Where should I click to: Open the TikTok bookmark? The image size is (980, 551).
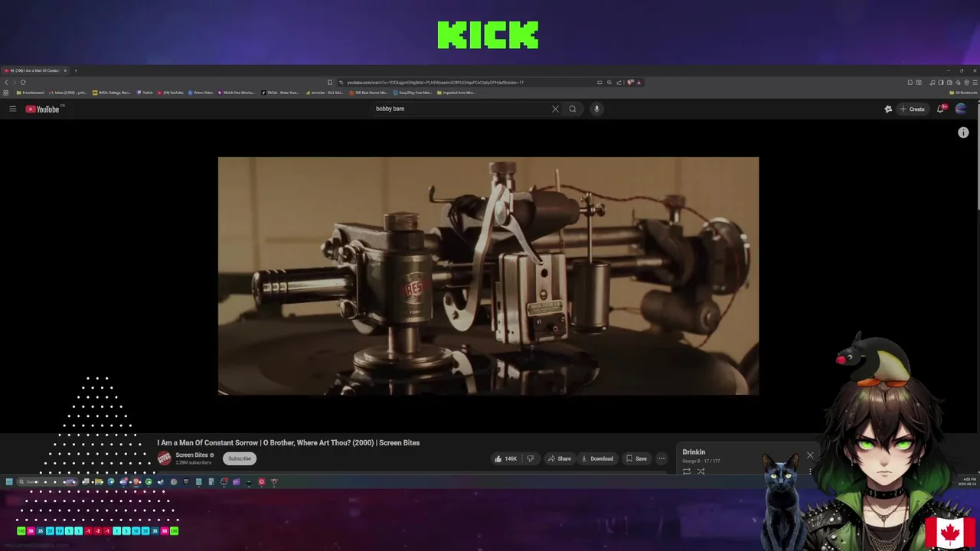pyautogui.click(x=280, y=93)
